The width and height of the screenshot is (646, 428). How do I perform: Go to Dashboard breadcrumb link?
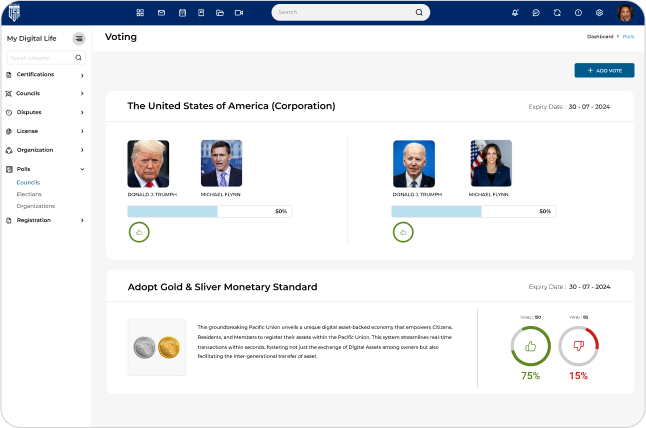tap(600, 36)
